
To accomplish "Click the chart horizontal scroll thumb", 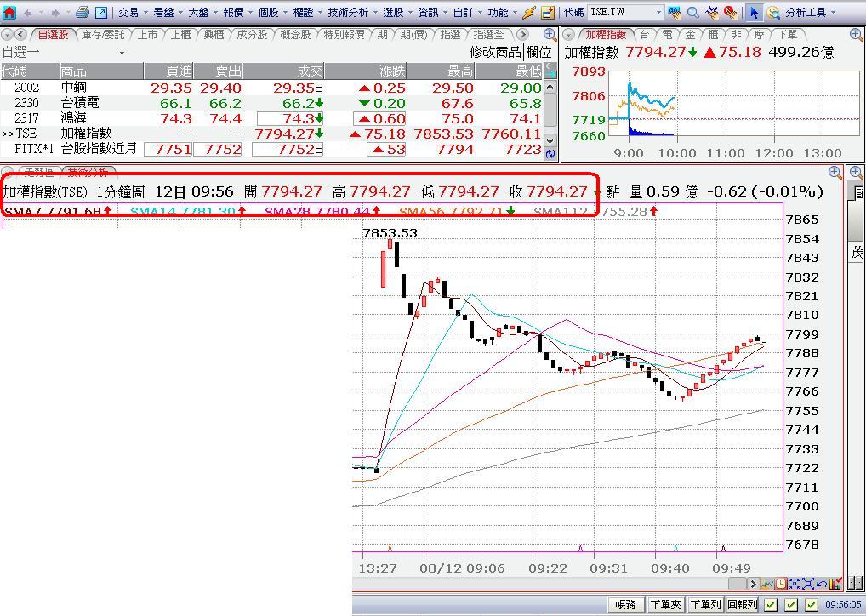I will 738,584.
